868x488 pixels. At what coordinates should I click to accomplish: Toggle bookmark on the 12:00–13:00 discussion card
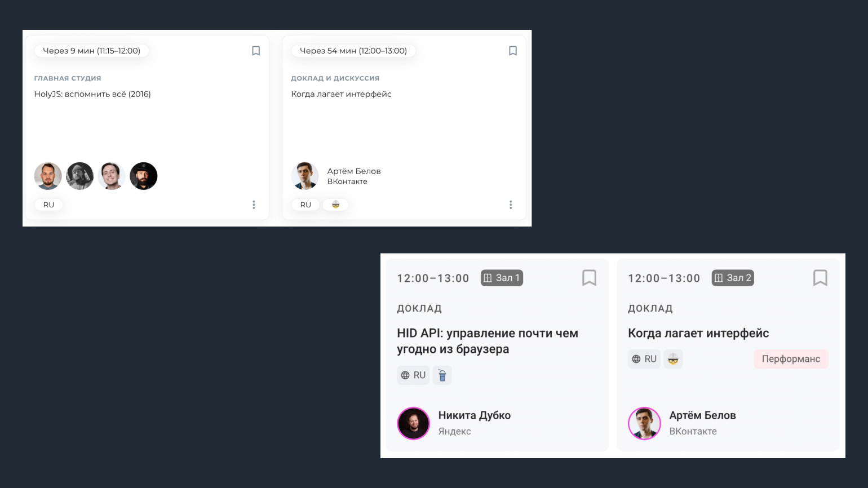[x=513, y=51]
